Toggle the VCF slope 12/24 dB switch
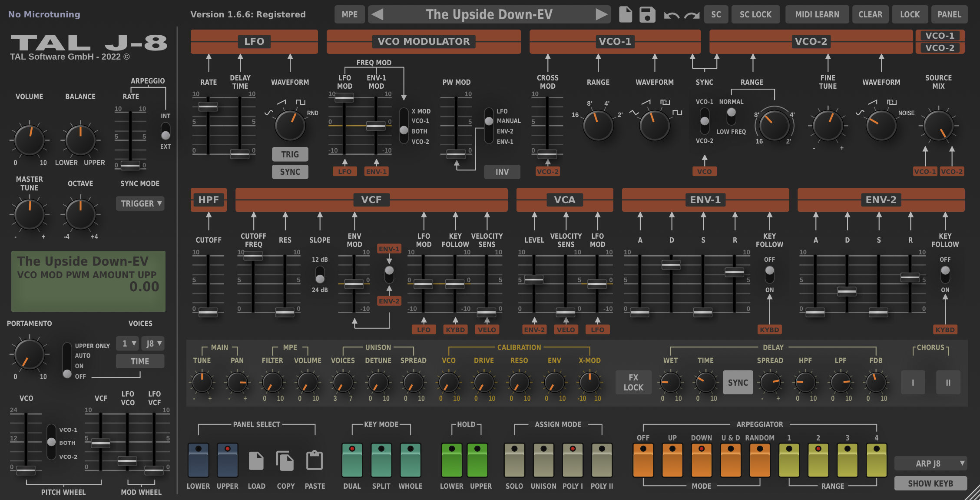Image resolution: width=980 pixels, height=500 pixels. 320,275
